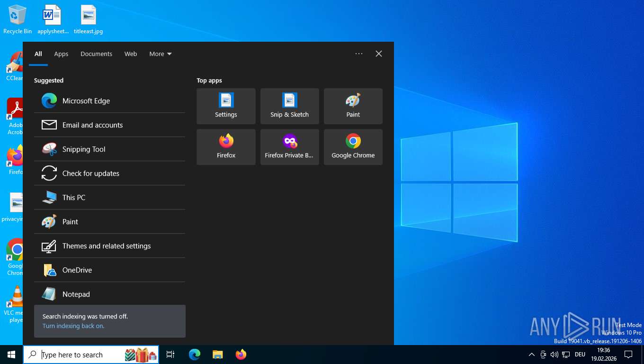This screenshot has width=644, height=364.
Task: Show hidden system tray icons
Action: pyautogui.click(x=531, y=355)
